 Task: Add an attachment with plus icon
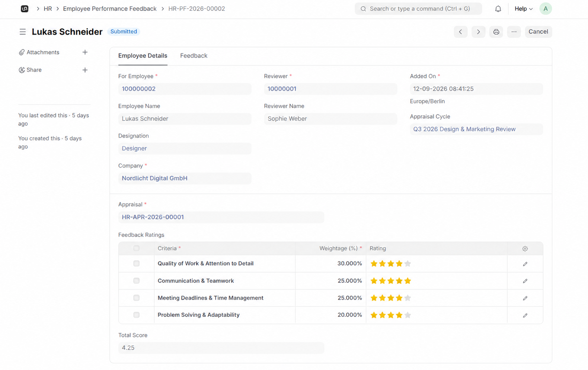[85, 52]
